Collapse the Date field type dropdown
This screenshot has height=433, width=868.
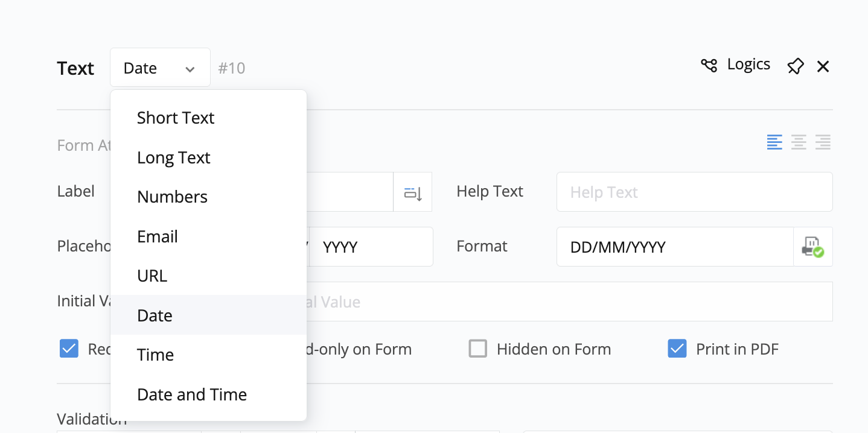click(160, 68)
